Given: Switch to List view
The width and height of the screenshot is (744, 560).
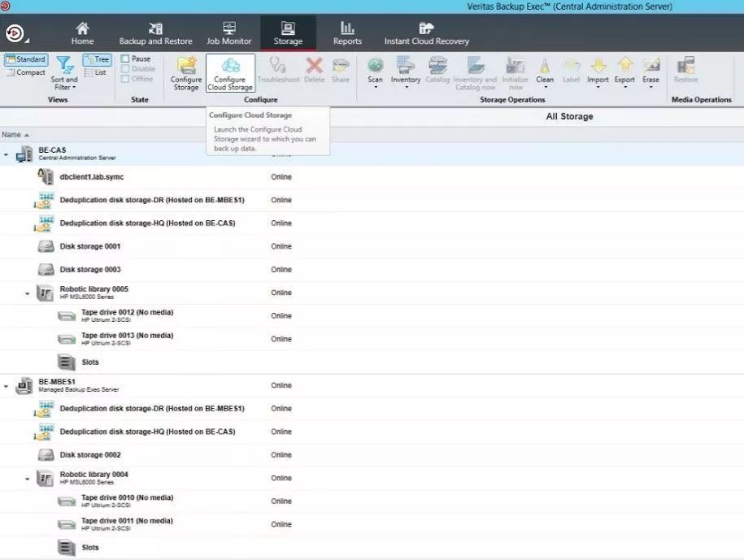Looking at the screenshot, I should (x=95, y=72).
